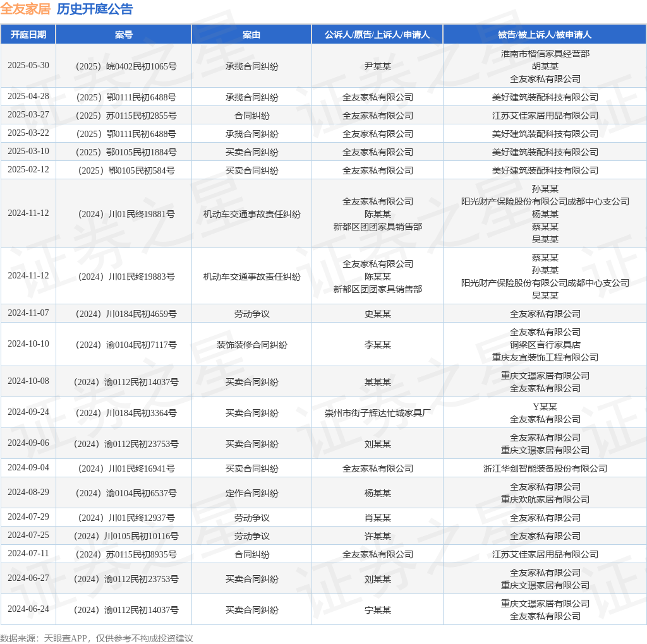Screen dimensions: 647x644
Task: Select plaintiff 尹某某
Action: (378, 66)
